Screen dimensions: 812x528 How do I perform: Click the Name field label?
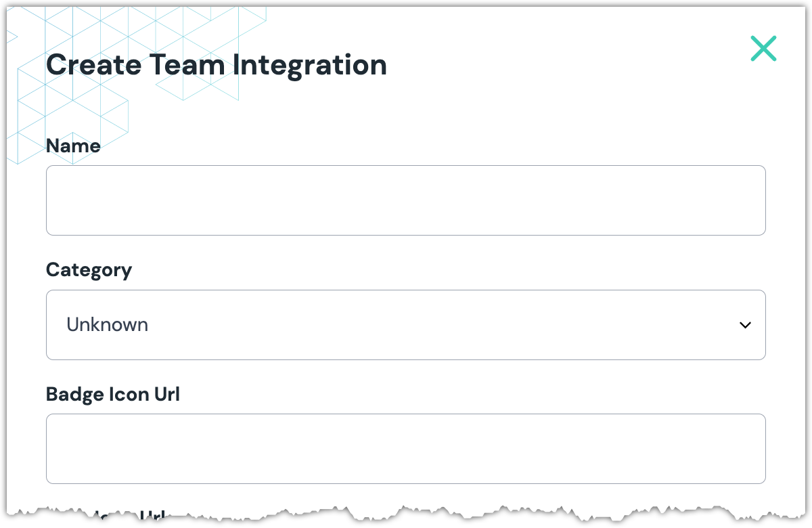tap(73, 146)
